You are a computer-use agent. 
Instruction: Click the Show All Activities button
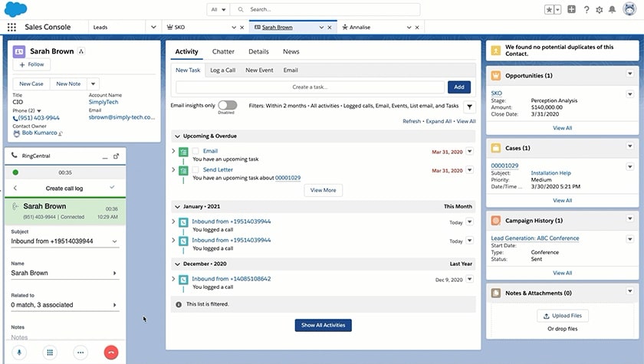pyautogui.click(x=324, y=325)
